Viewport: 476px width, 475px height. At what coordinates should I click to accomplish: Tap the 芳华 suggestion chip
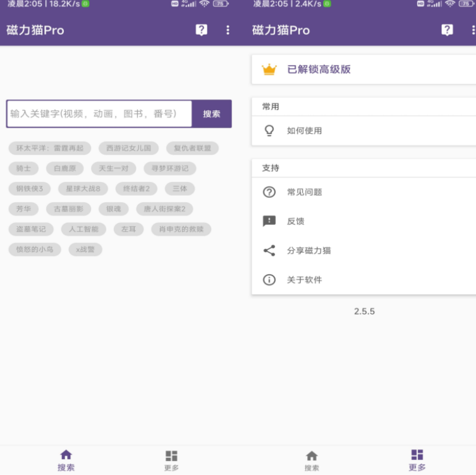click(23, 209)
